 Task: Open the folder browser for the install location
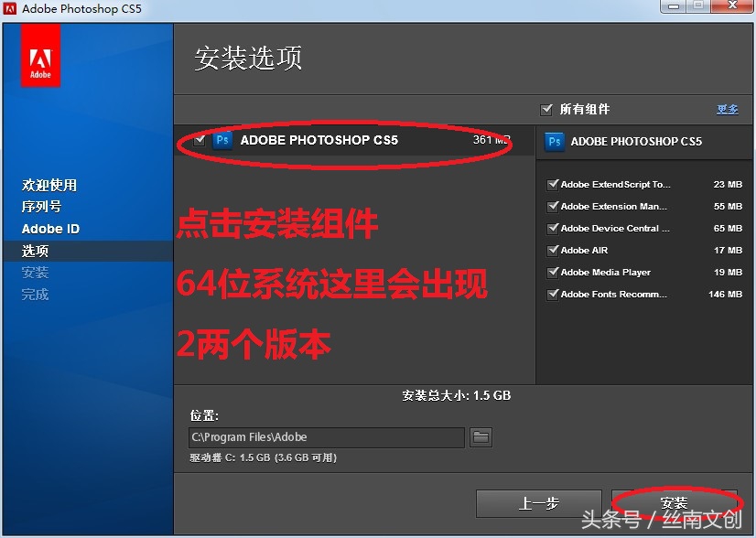481,437
